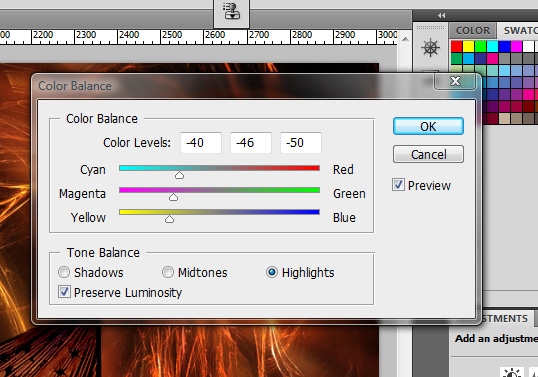Click the stamp-like icon above the ruler
This screenshot has width=538, height=377.
click(231, 12)
